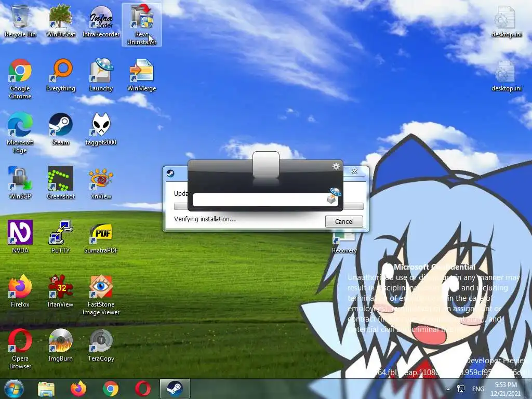Open the clock showing 5:53 PM
532x399 pixels.
[x=506, y=389]
